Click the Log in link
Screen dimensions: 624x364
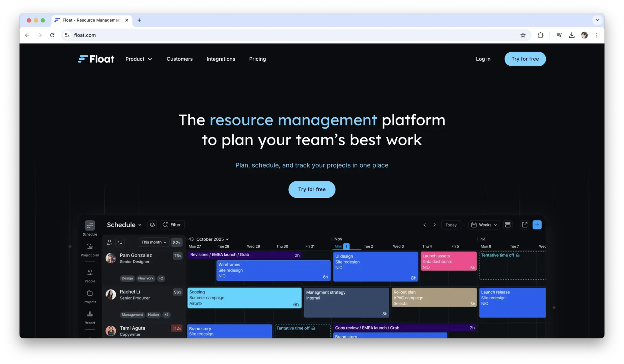click(x=483, y=59)
